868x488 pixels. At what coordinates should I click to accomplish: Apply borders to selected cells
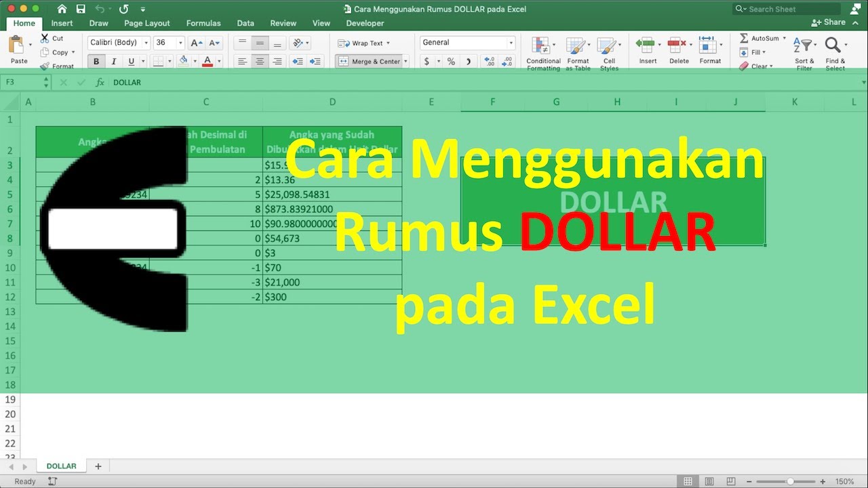[158, 62]
